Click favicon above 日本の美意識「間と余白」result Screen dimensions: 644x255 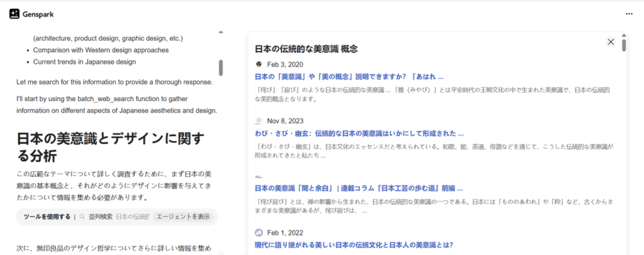tap(258, 177)
